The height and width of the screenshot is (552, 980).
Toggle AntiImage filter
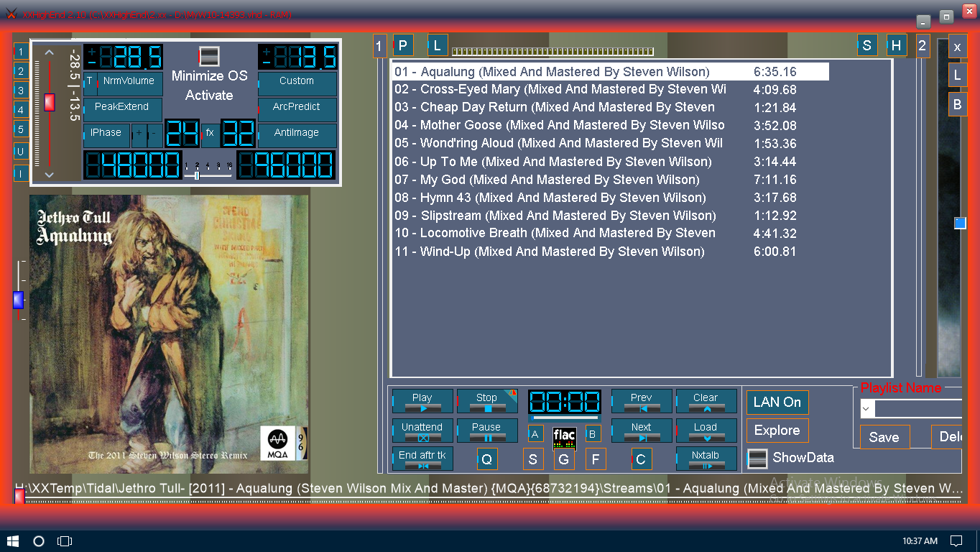(297, 136)
